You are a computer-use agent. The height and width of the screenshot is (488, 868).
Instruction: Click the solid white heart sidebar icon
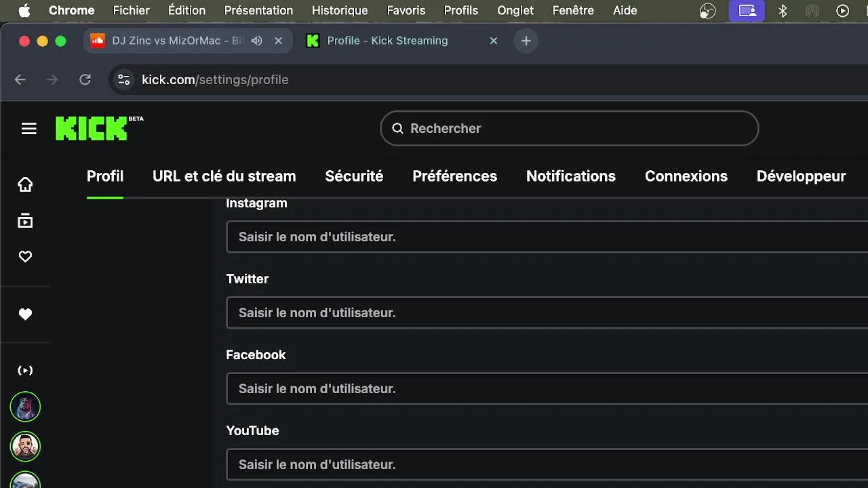tap(25, 314)
